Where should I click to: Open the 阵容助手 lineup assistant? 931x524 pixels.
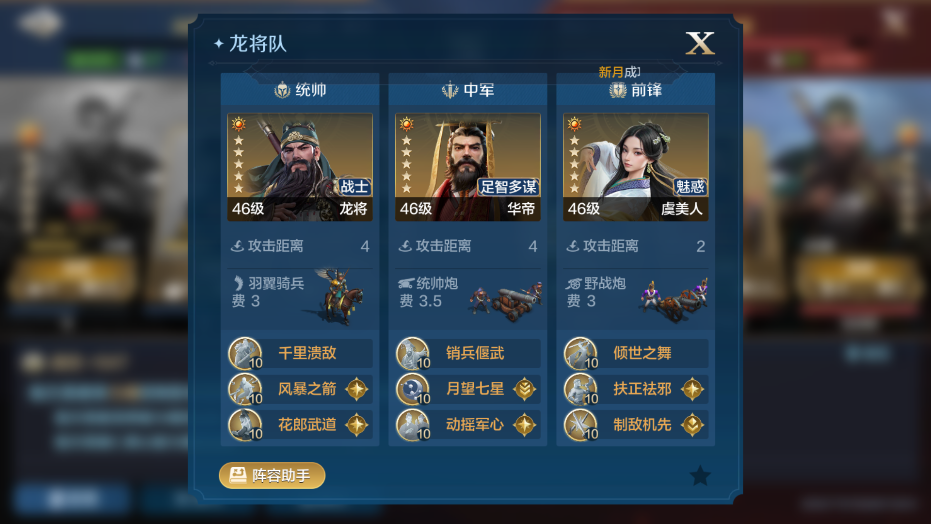pyautogui.click(x=272, y=475)
